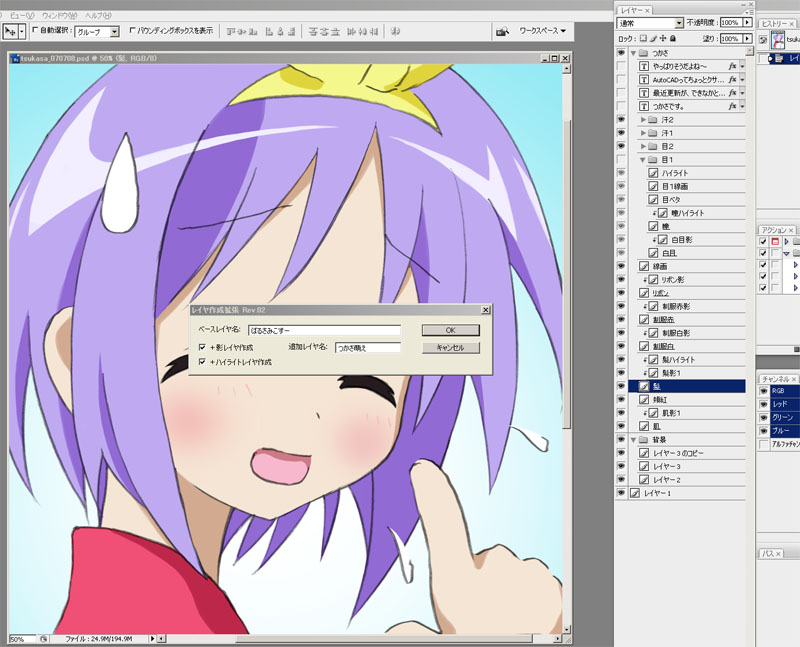Toggle lock position icon
The height and width of the screenshot is (647, 800).
[x=663, y=38]
